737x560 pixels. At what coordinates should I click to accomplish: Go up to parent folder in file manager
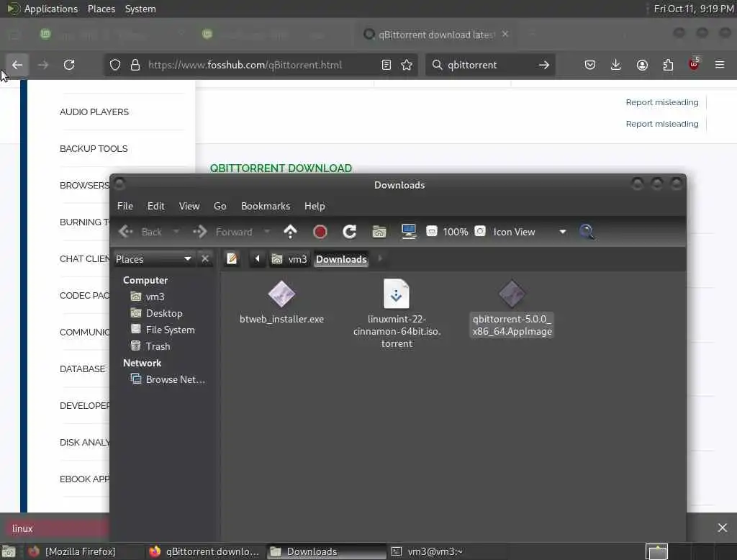(291, 231)
